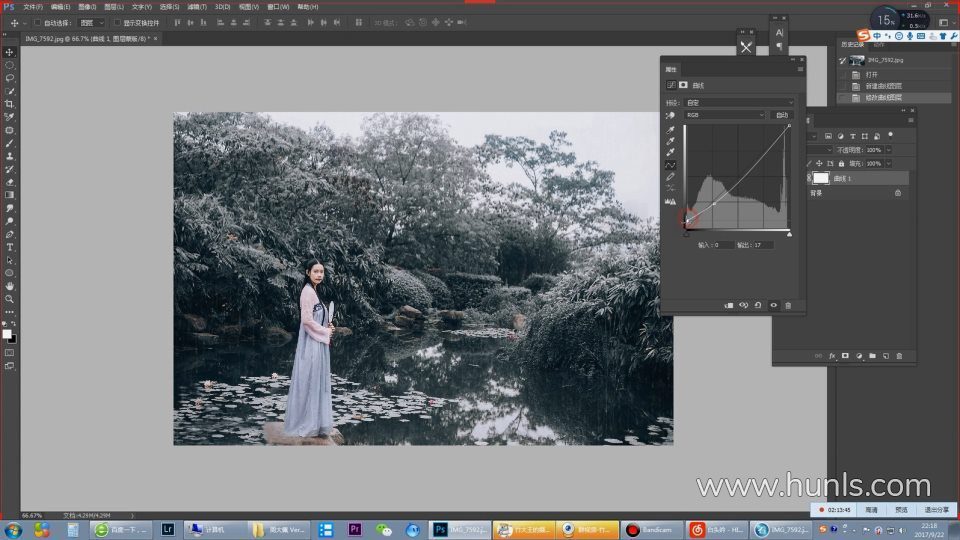
Task: Pick the gray point eyedropper in Curves
Action: tap(670, 141)
